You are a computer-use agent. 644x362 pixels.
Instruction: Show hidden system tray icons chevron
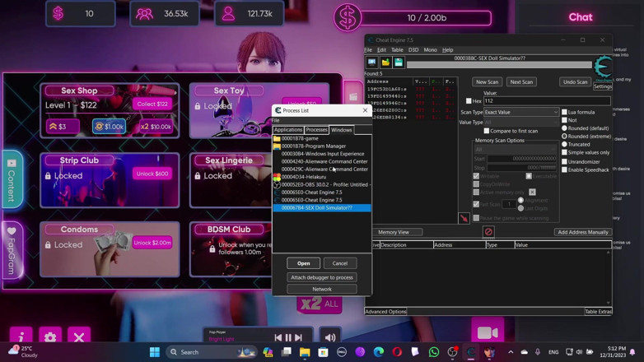tap(511, 352)
